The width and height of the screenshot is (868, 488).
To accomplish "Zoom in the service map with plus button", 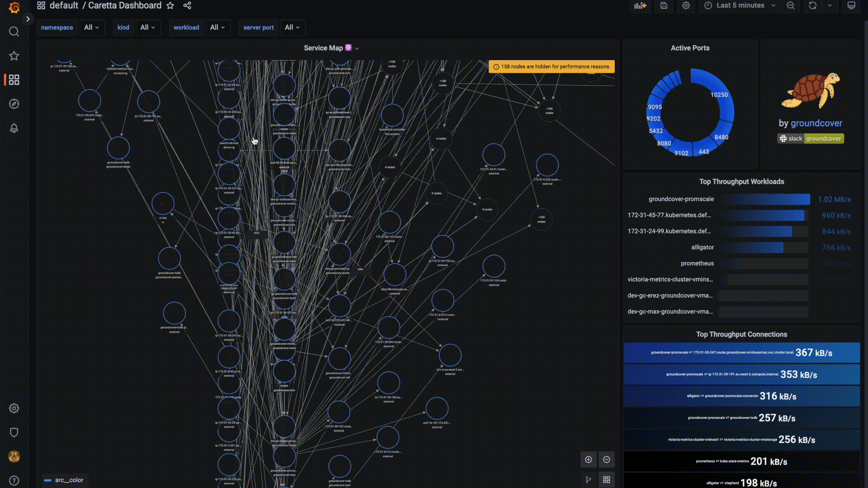I will 588,460.
